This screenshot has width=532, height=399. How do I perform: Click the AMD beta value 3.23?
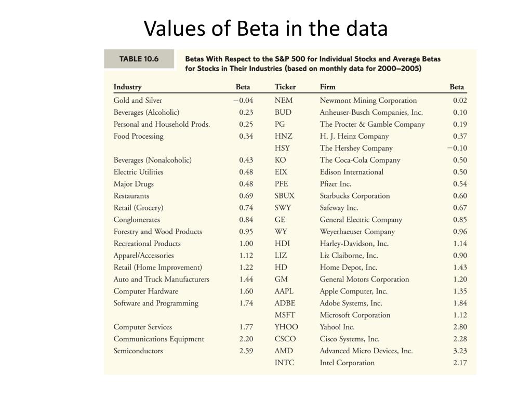(x=460, y=351)
